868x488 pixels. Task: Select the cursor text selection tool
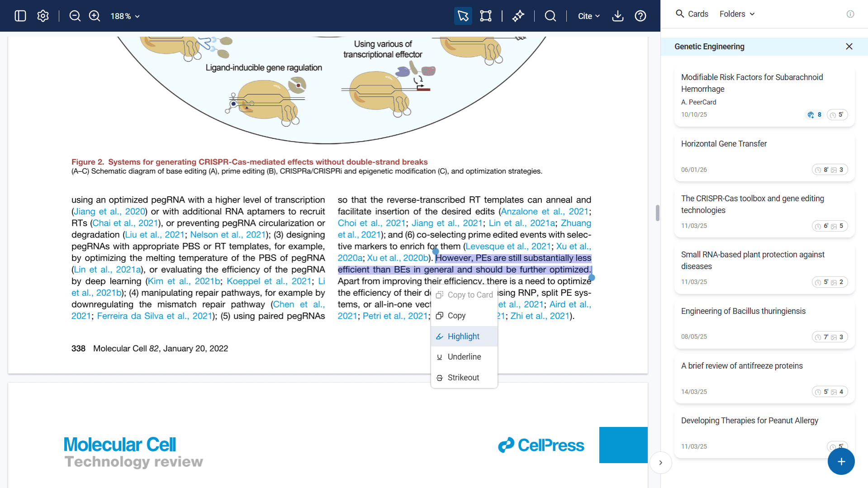[x=463, y=16]
